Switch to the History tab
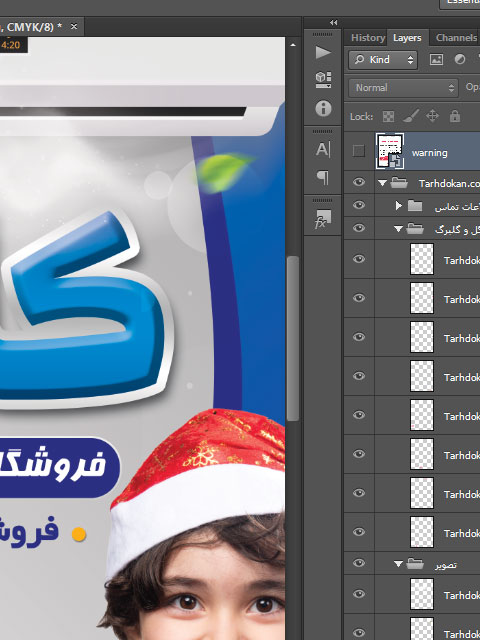This screenshot has width=480, height=640. [368, 38]
